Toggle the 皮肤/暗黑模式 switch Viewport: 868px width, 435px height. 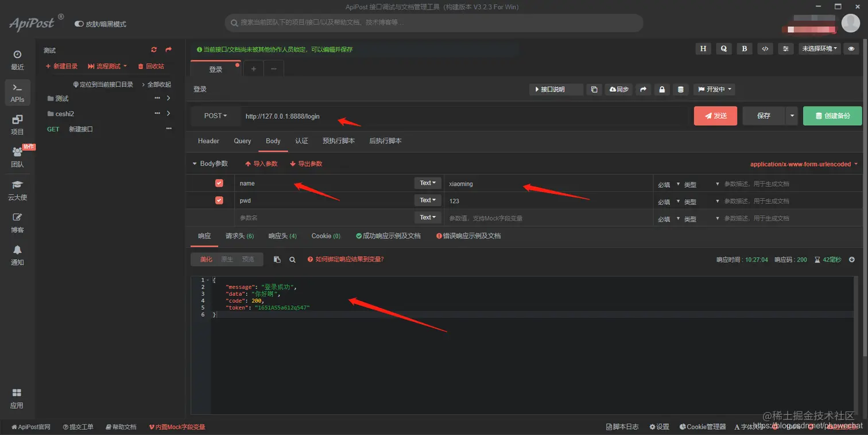coord(79,24)
